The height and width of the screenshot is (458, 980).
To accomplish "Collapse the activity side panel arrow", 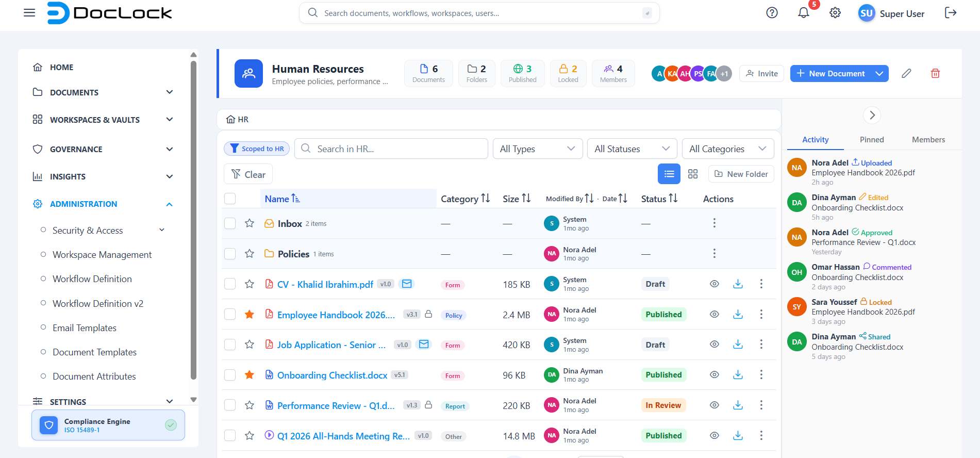I will pos(872,115).
